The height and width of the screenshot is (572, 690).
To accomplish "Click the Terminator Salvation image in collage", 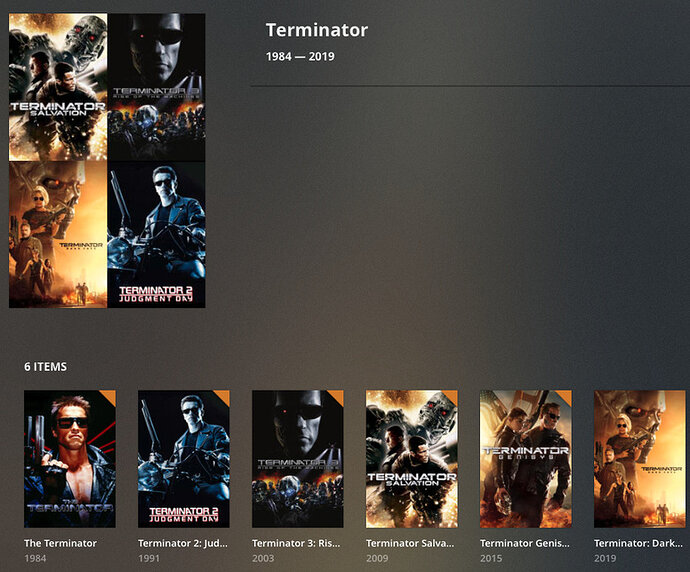I will coord(58,87).
